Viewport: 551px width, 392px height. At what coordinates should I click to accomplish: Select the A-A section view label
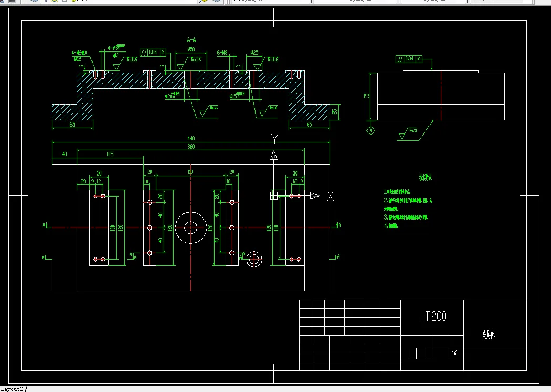[191, 40]
